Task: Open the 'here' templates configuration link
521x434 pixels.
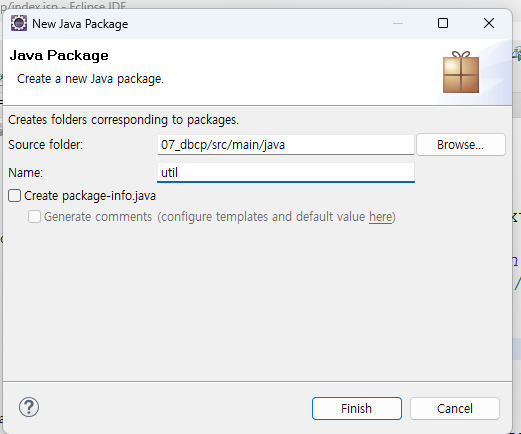Action: (380, 217)
